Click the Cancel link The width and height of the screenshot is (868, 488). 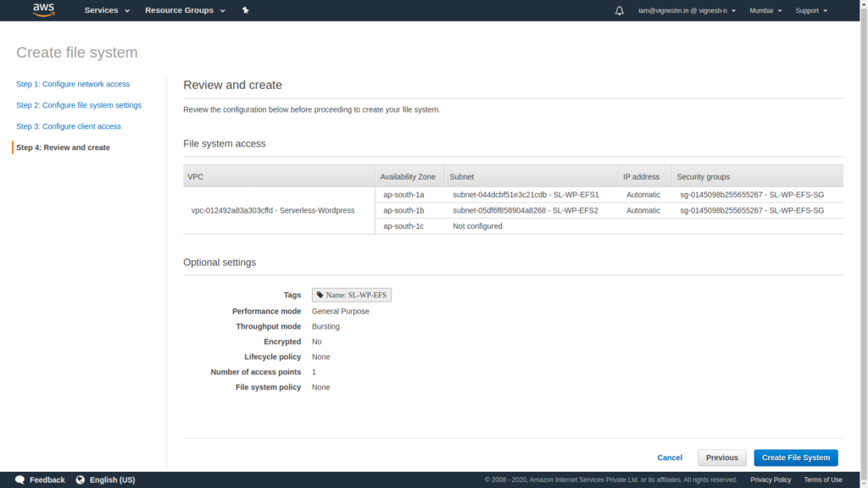click(x=670, y=457)
